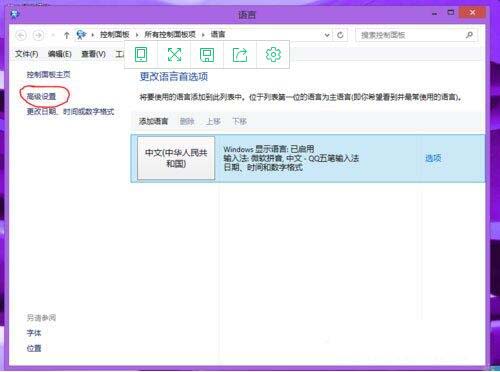Go up one level with up arrow
Image resolution: width=500 pixels, height=372 pixels.
click(x=66, y=35)
